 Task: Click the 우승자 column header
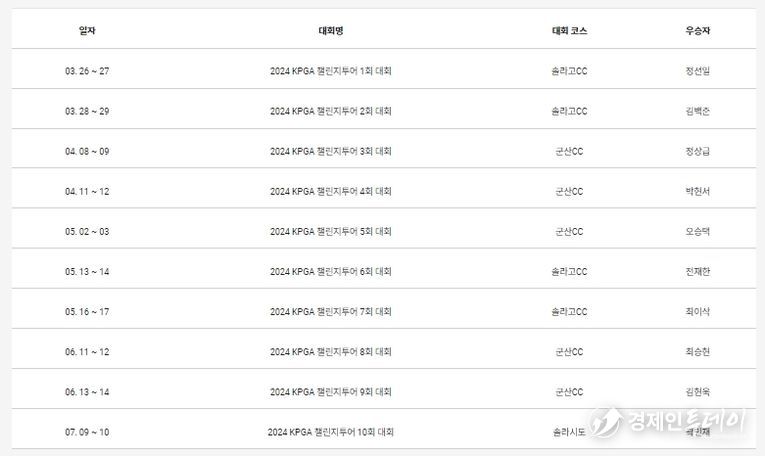(698, 31)
